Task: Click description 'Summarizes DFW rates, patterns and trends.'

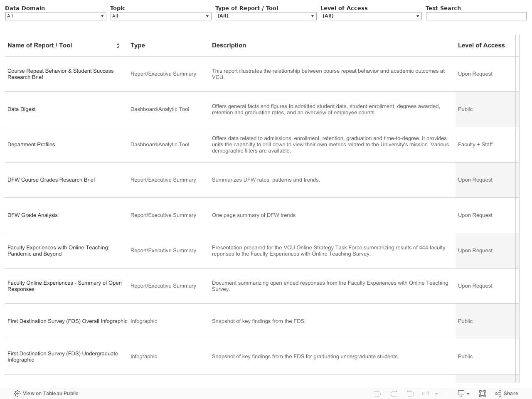Action: (266, 180)
